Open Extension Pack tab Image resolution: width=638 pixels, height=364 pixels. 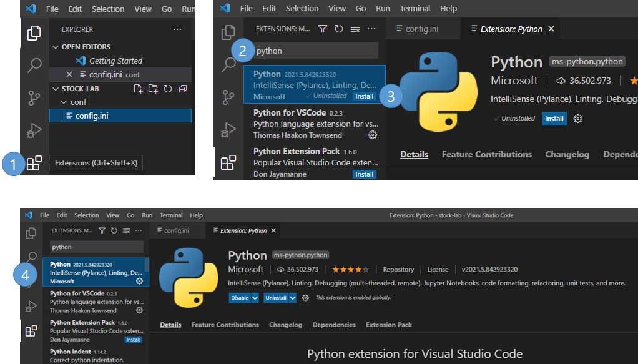tap(388, 325)
